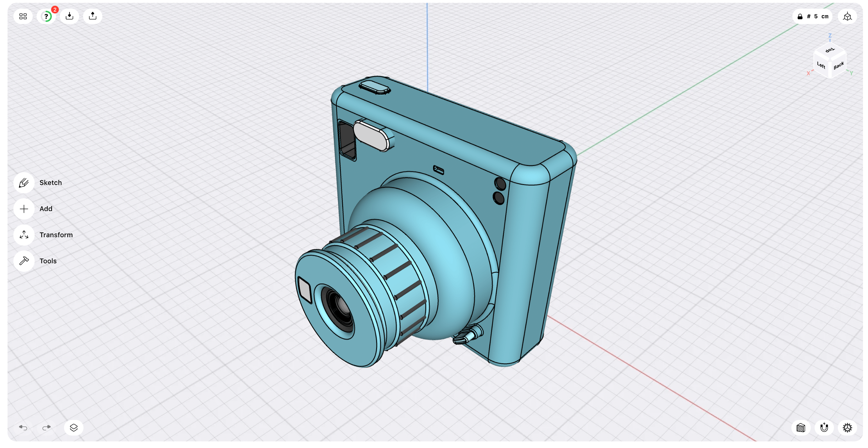This screenshot has height=448, width=868.
Task: Toggle the magnet snapping icon
Action: click(x=824, y=428)
